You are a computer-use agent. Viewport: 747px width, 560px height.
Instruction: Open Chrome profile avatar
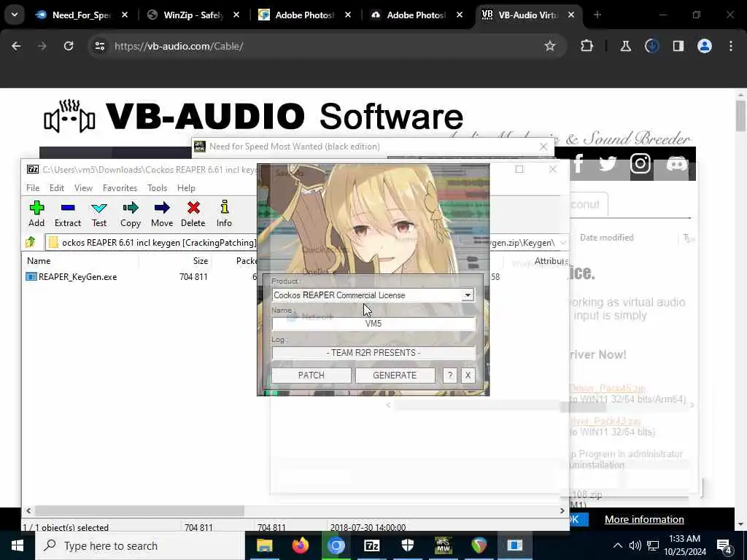(x=705, y=46)
